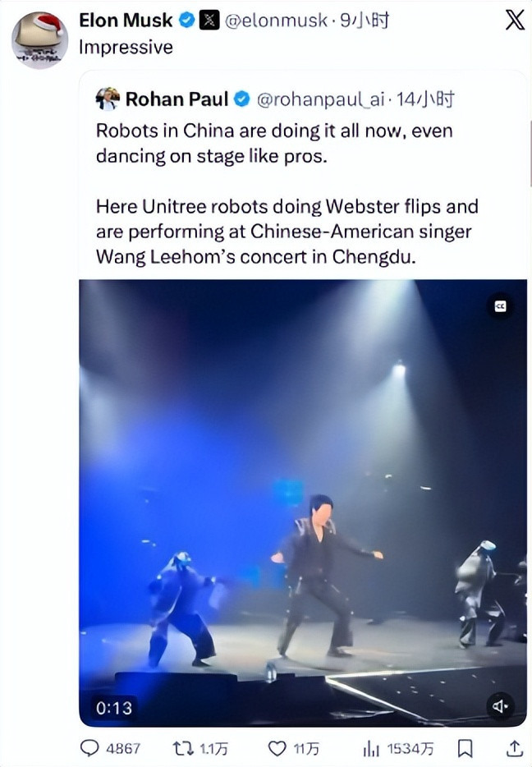
Task: Open Rohan Paul's small avatar
Action: pos(108,99)
